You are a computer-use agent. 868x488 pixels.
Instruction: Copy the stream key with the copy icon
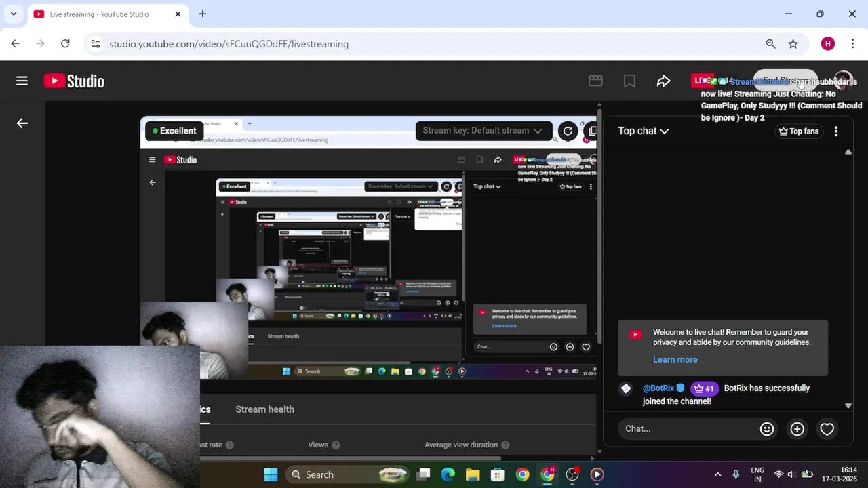tap(591, 131)
